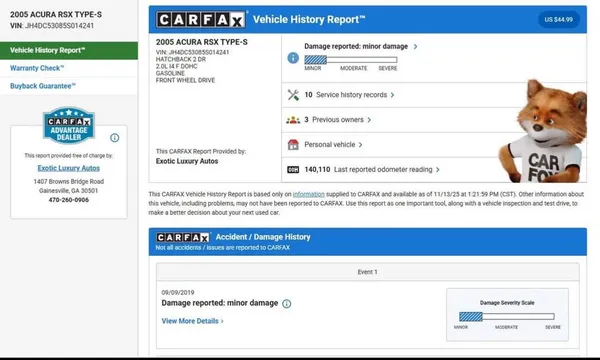Image resolution: width=600 pixels, height=360 pixels.
Task: Click the CARFAX Advantage Dealer badge
Action: [69, 125]
